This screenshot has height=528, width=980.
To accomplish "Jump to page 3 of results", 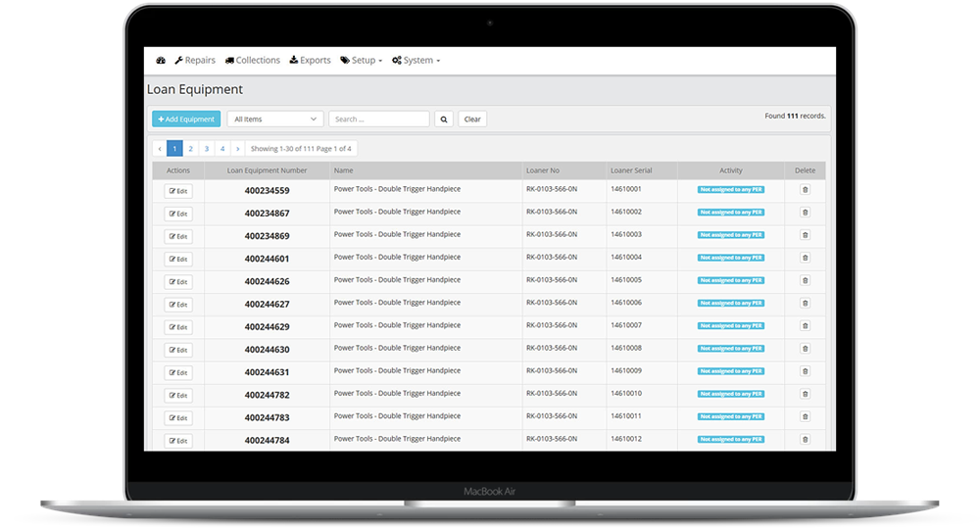I will [x=207, y=149].
